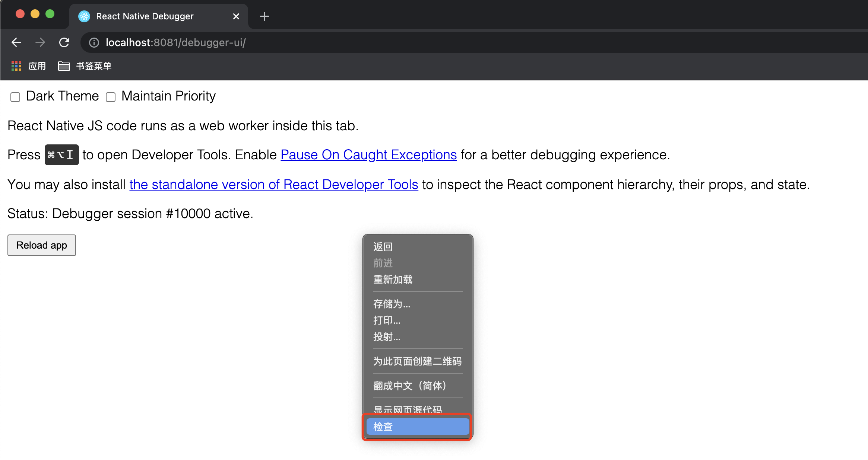Viewport: 868px width, 460px height.
Task: Click the React logo favicon on the tab
Action: click(84, 16)
